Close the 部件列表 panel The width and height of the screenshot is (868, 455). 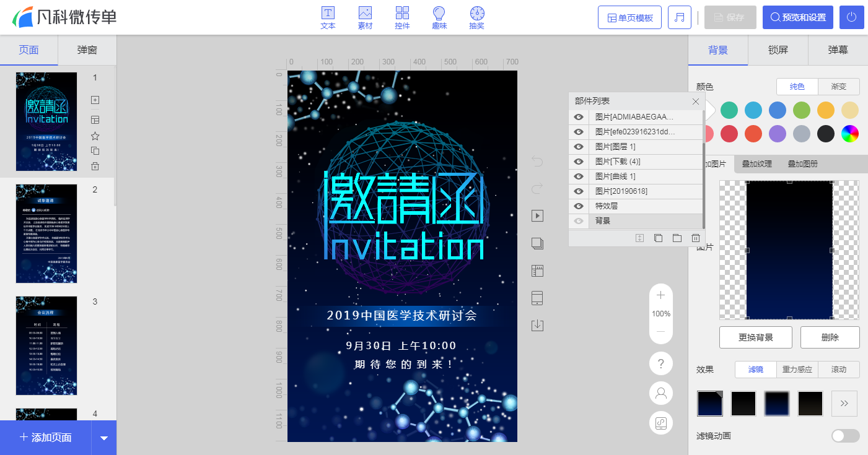(695, 102)
